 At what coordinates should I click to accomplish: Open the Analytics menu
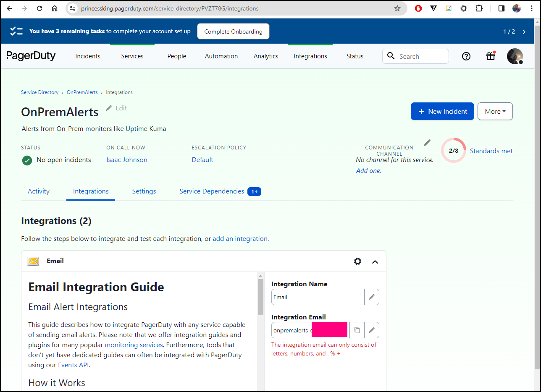[x=266, y=56]
